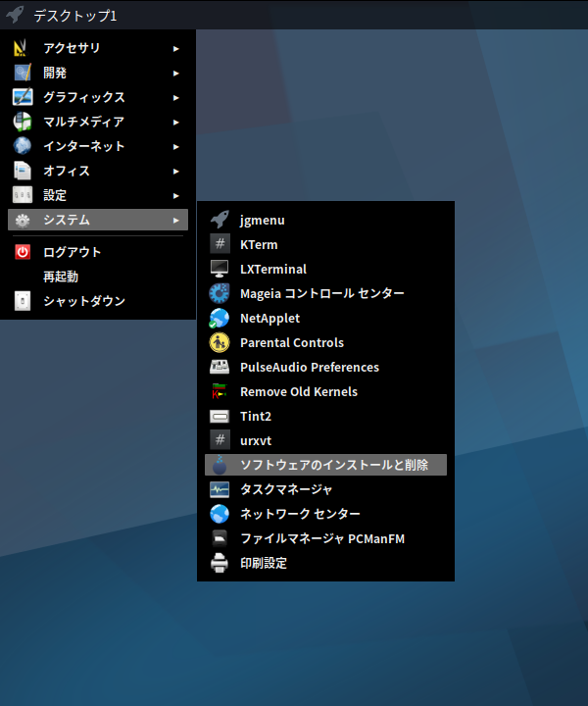The width and height of the screenshot is (588, 706).
Task: Click the rocket icon in the top panel
Action: (x=16, y=15)
